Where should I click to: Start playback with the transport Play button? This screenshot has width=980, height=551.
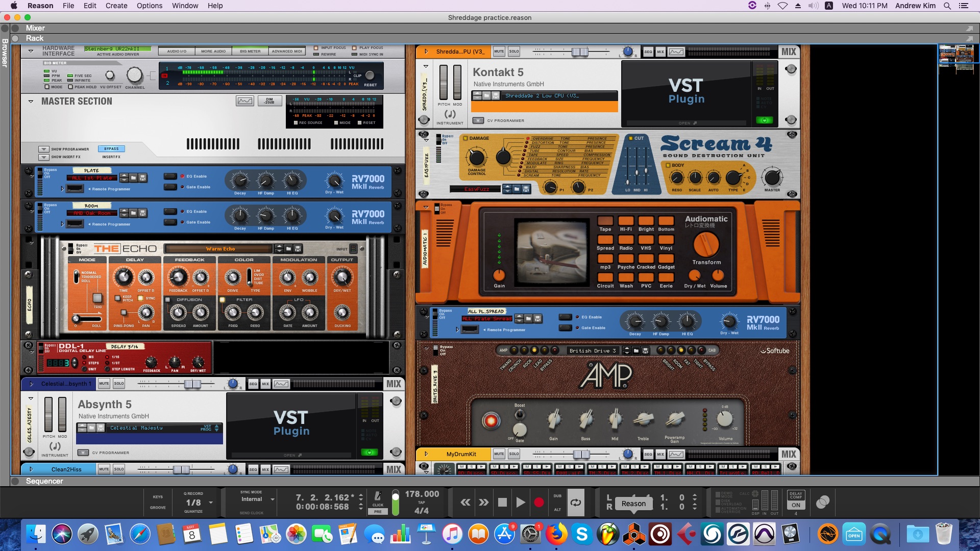click(521, 503)
